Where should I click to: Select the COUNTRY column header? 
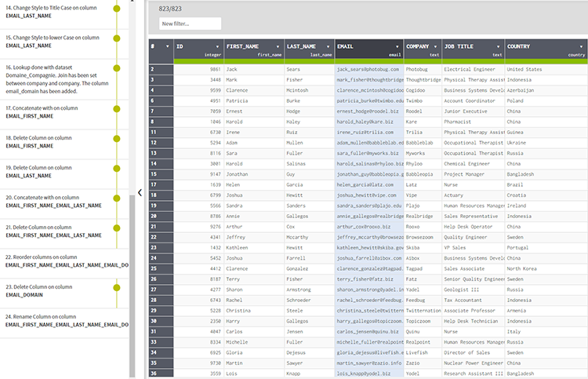click(541, 47)
